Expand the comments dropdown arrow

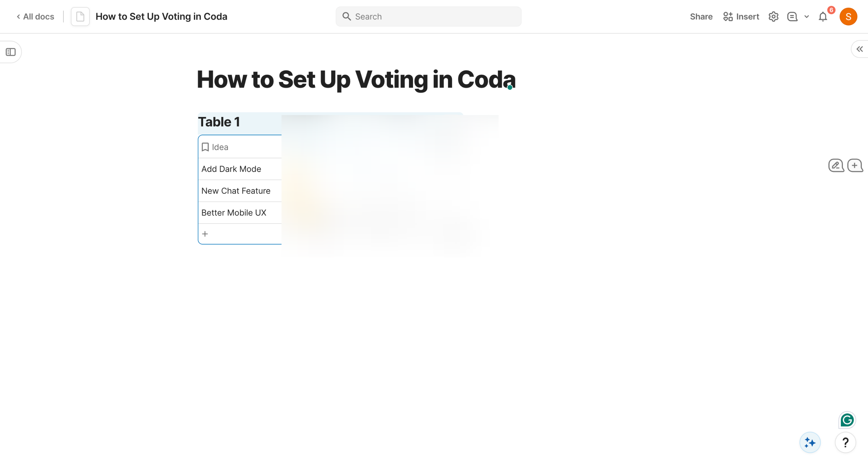pyautogui.click(x=807, y=17)
